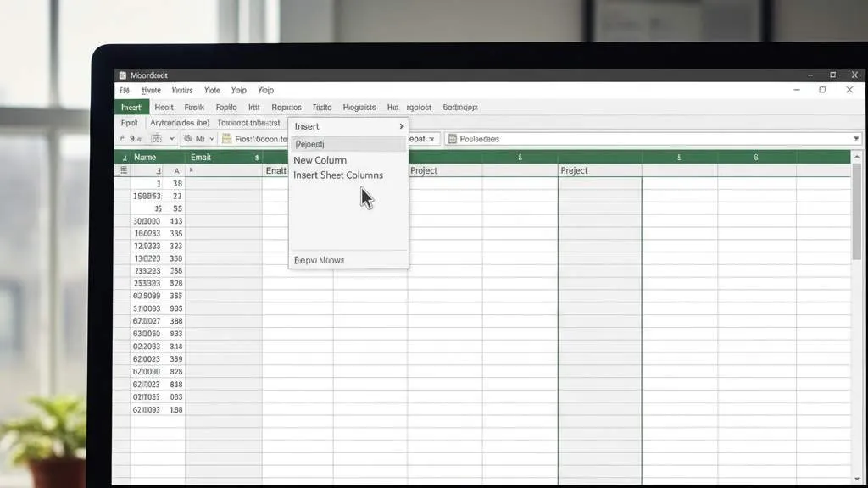Click the calendar-style icon in the toolbar
The width and height of the screenshot is (868, 488).
tap(156, 139)
